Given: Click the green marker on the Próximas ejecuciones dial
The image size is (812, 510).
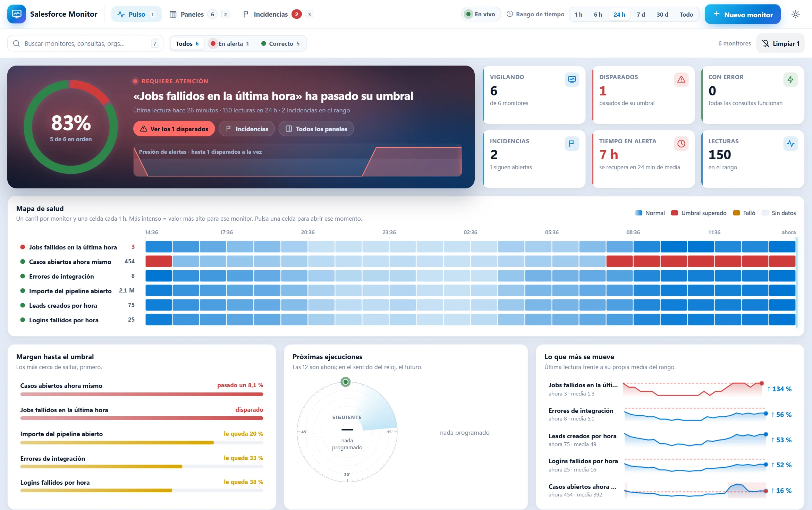Looking at the screenshot, I should (x=345, y=382).
